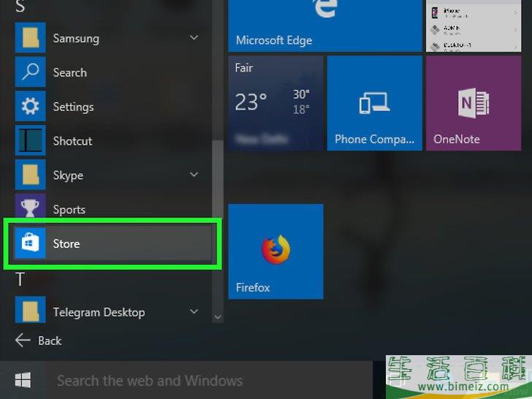Click the Search the web and Windows box
The image size is (532, 399).
[209, 380]
